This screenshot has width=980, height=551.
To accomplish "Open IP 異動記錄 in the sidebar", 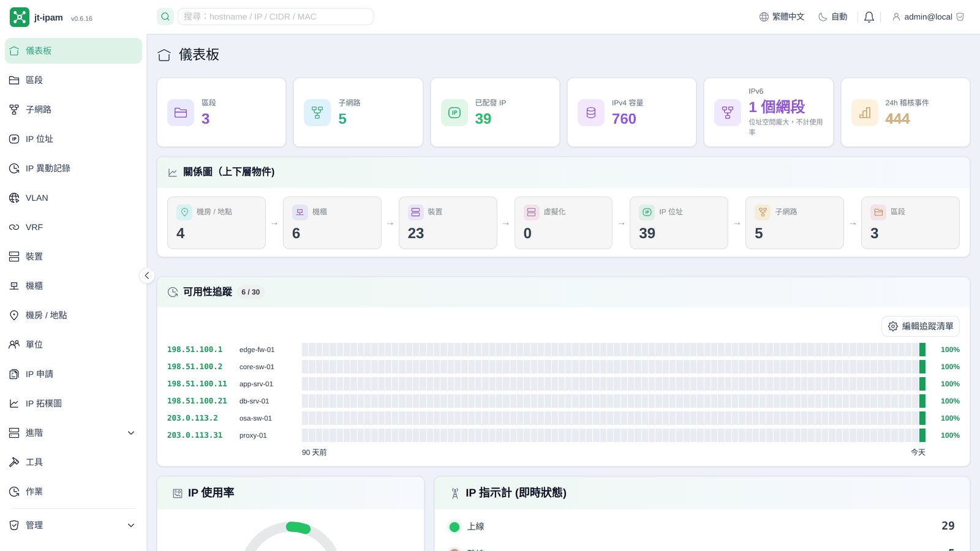I will pos(73,168).
